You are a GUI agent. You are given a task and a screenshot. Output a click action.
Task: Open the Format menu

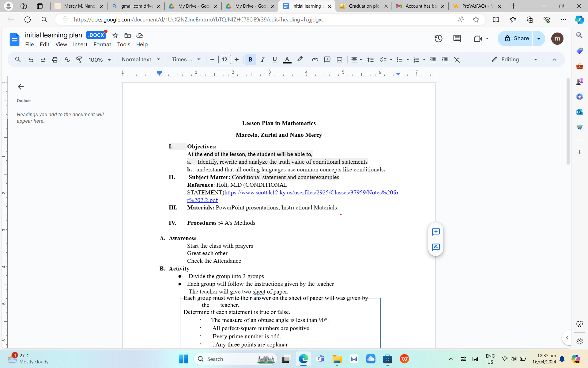tap(102, 44)
